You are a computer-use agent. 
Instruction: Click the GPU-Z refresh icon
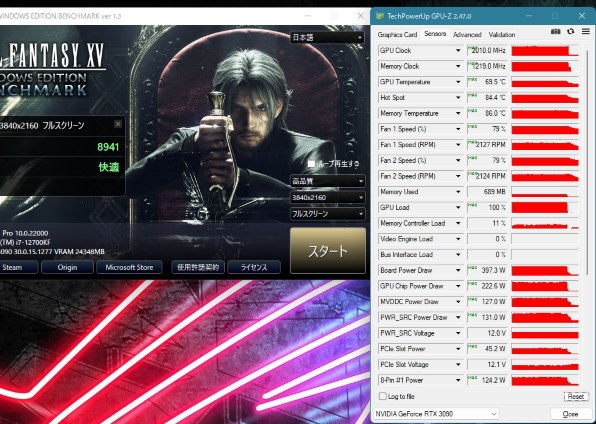(571, 32)
